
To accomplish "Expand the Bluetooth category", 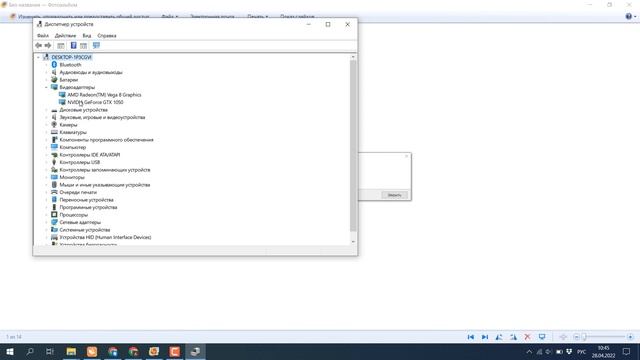I will click(x=46, y=64).
